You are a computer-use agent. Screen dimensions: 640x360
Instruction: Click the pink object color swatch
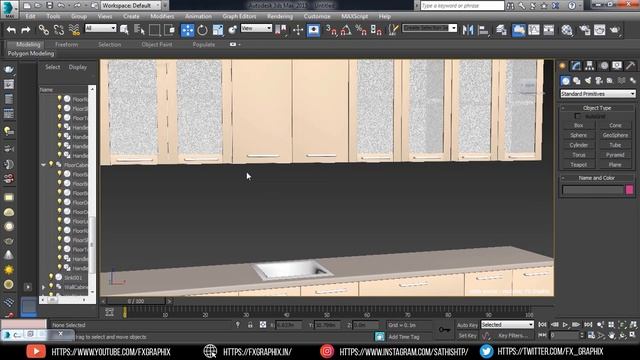tap(629, 190)
